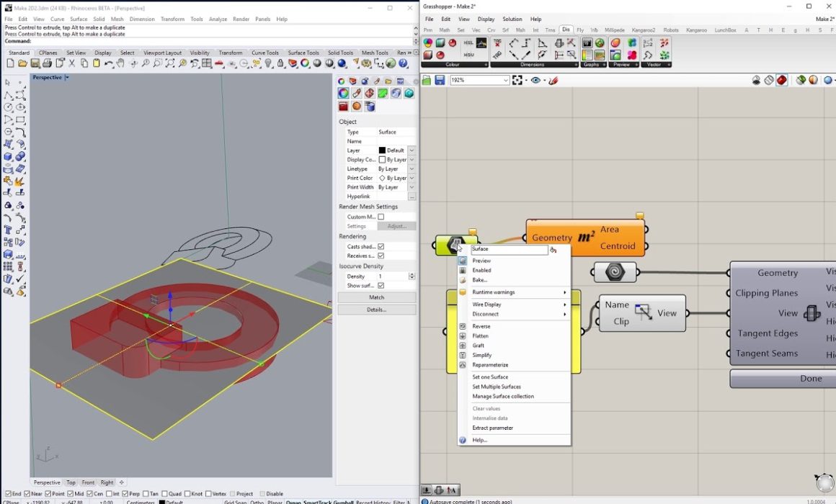The image size is (836, 504).
Task: Select the Pan hand tool in Rhino
Action: tap(120, 63)
